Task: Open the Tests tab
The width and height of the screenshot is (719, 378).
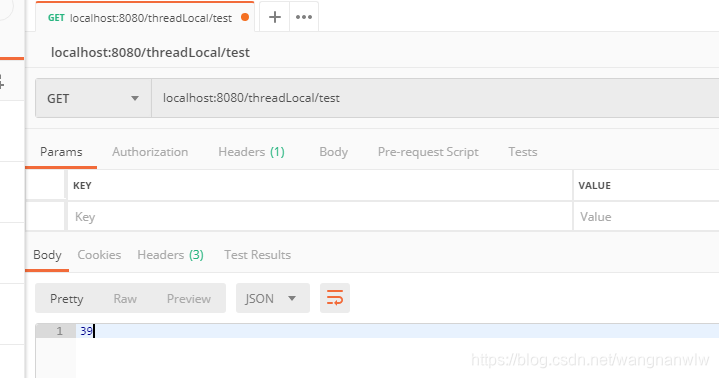Action: click(522, 152)
